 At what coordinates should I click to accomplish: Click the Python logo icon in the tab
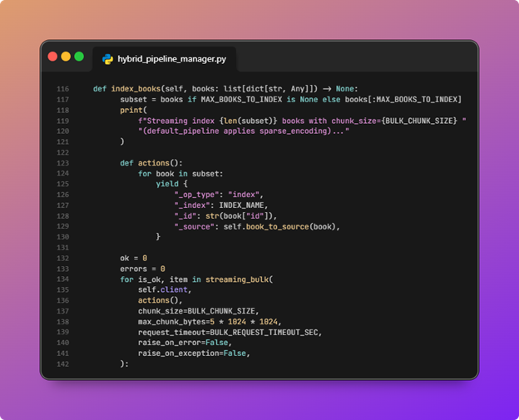point(107,59)
